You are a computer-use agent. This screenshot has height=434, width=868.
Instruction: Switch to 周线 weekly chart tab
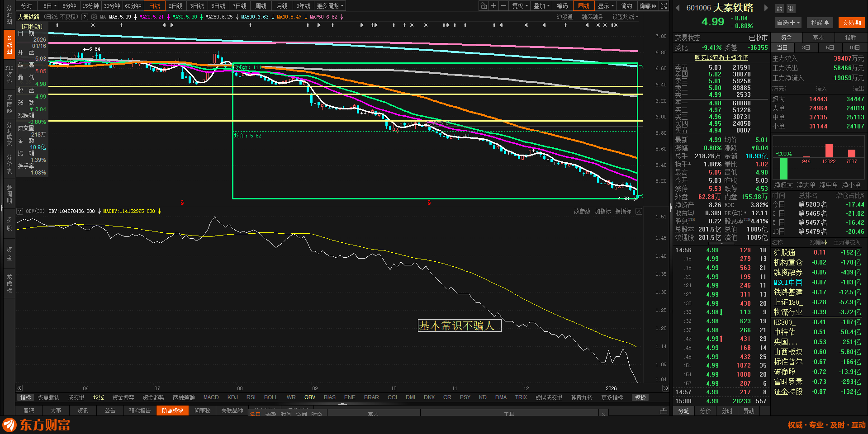coord(261,6)
